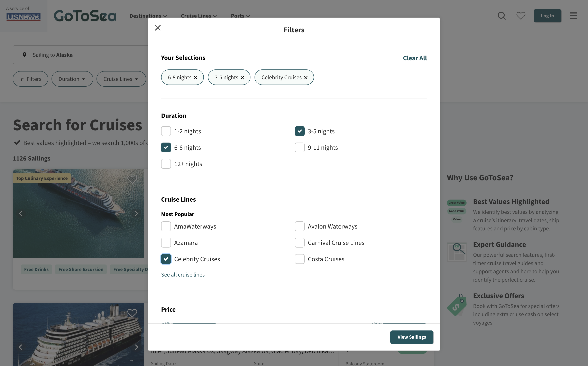Expand the Ports menu
Screen dimensions: 588x366
click(240, 16)
